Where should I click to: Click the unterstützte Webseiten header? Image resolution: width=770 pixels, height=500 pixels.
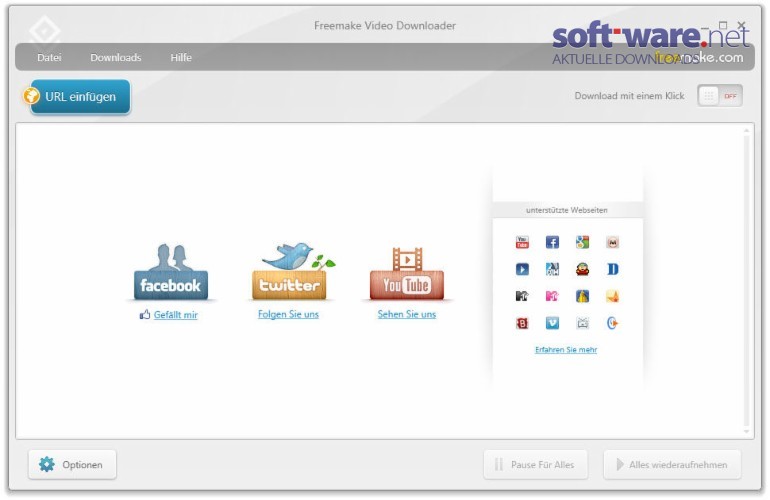[567, 210]
